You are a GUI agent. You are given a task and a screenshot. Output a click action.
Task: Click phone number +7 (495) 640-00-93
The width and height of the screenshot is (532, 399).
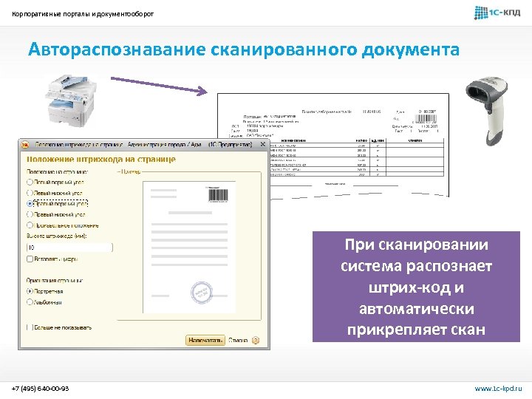click(41, 389)
